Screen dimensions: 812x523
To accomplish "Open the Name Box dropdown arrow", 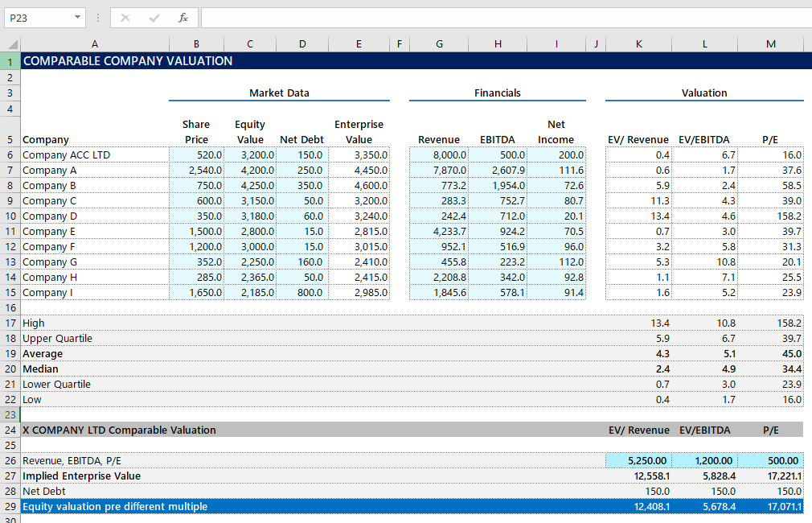I will (x=77, y=18).
